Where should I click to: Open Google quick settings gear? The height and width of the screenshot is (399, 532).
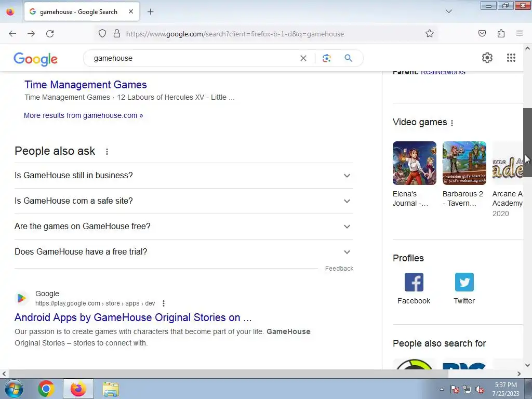point(487,58)
